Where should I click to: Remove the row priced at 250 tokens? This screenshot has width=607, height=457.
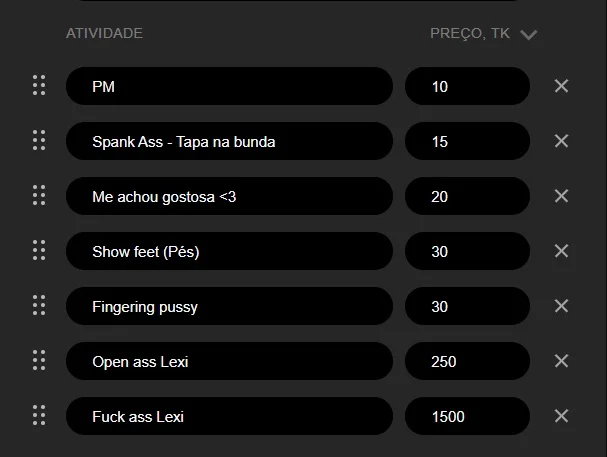tap(561, 361)
